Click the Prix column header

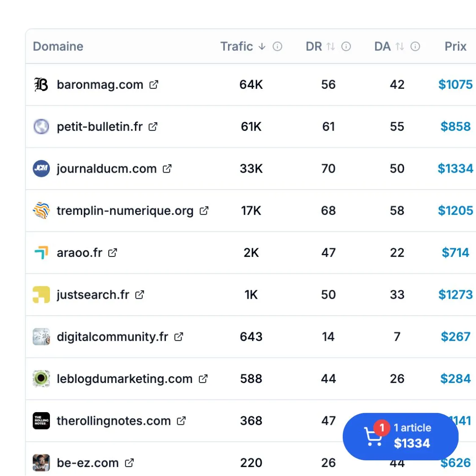click(x=455, y=47)
